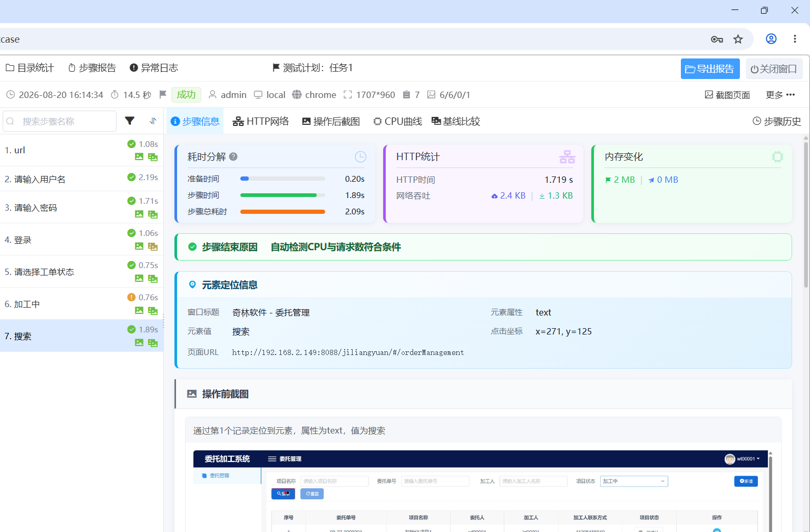Click baseline compare icon of step 3. 请输入密码
The image size is (810, 532).
point(153,214)
